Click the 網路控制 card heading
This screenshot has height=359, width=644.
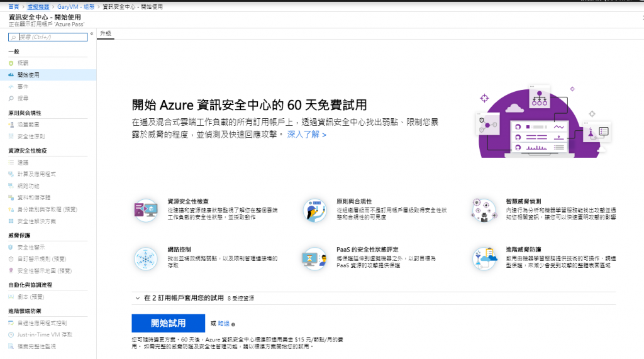click(x=179, y=250)
